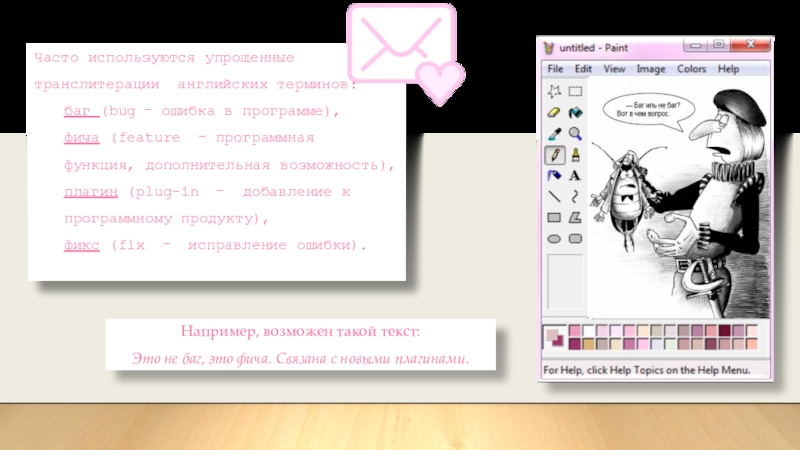Select the Ellipse tool

[554, 239]
